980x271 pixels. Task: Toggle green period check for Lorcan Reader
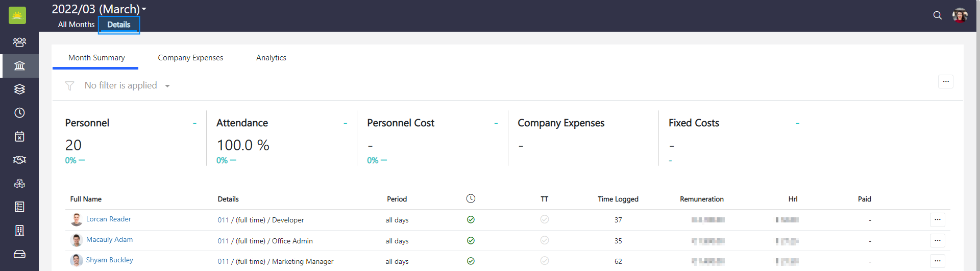click(x=471, y=220)
